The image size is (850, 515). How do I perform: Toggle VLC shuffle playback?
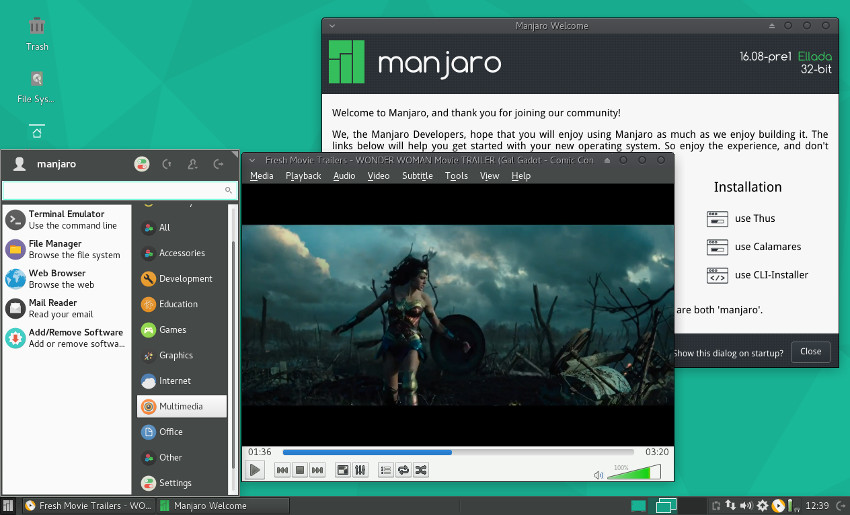pyautogui.click(x=421, y=470)
